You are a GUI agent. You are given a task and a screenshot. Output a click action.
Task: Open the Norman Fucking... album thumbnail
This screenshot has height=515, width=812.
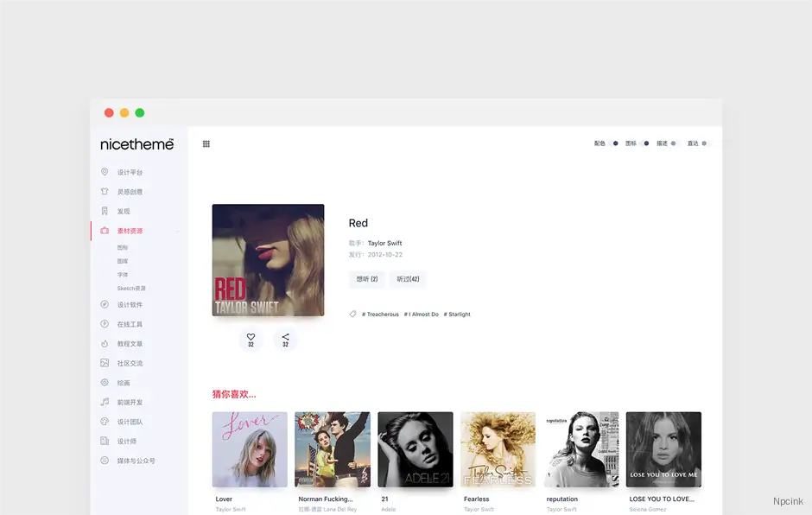click(333, 449)
